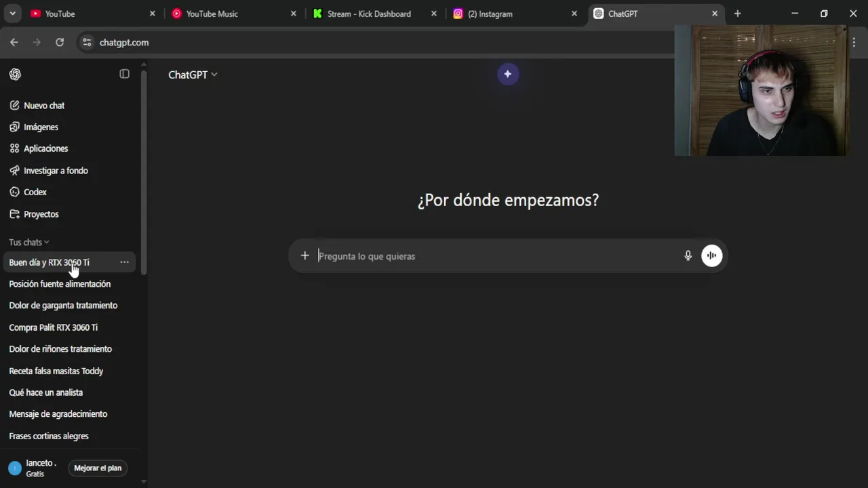Close the YouTube Music tab
The image size is (868, 488).
tap(294, 14)
